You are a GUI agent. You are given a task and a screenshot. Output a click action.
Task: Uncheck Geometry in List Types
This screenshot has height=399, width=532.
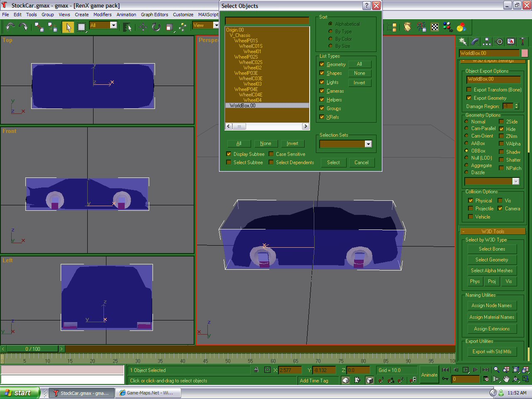pos(322,64)
